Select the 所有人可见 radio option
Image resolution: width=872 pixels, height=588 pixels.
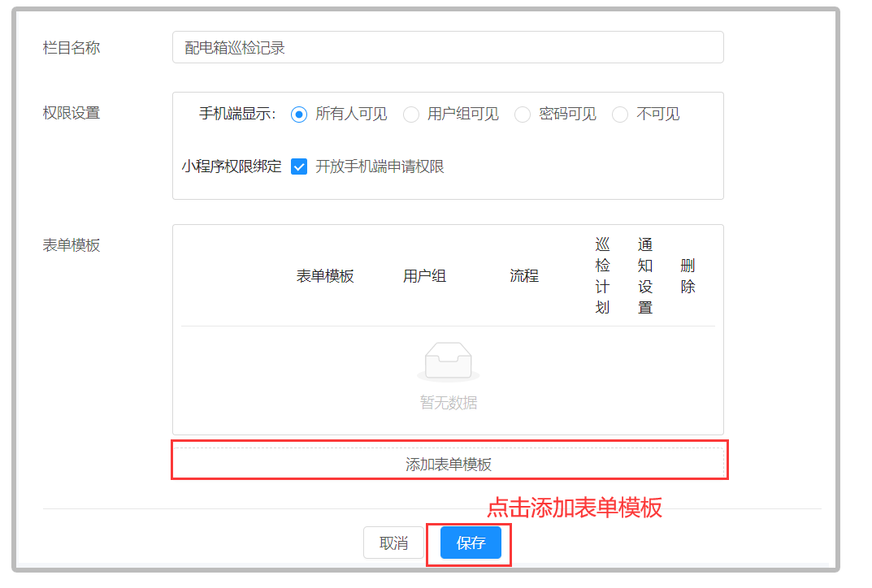click(x=300, y=115)
